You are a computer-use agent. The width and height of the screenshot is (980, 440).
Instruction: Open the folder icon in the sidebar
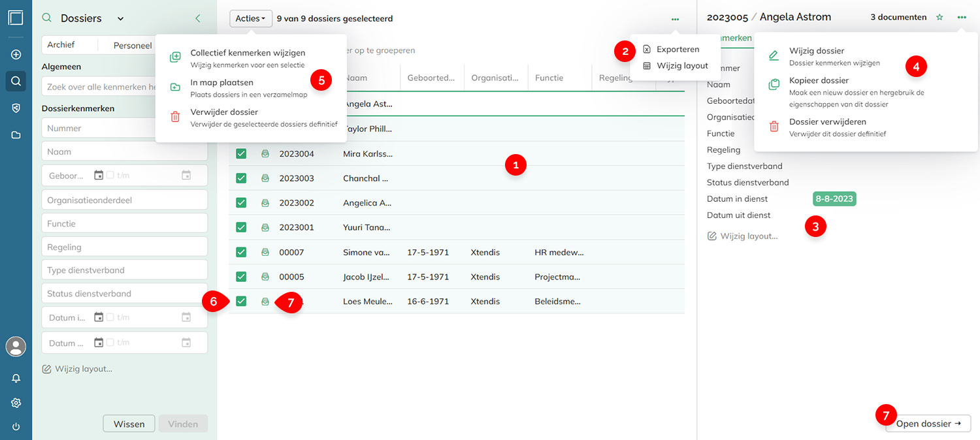pos(16,135)
